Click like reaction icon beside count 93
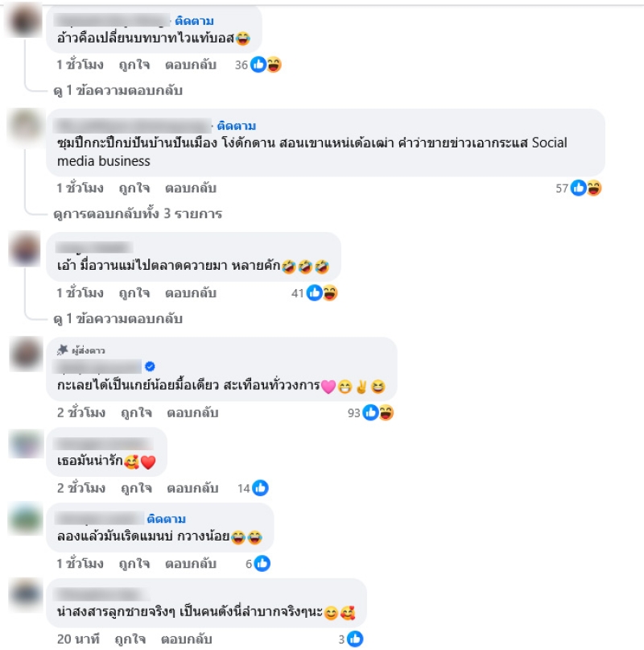644x650 pixels. click(370, 412)
